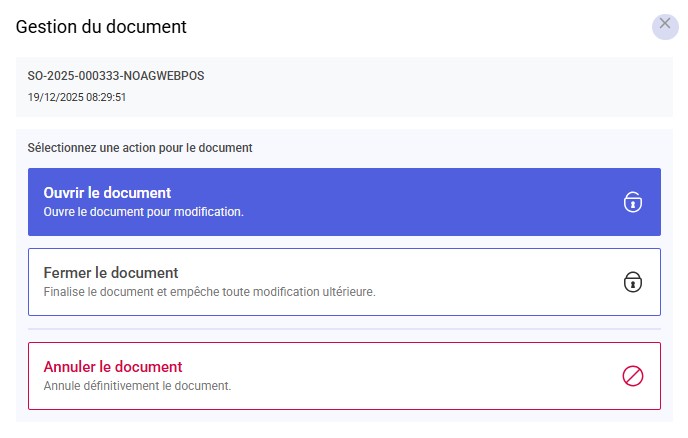Click "Annule définitivement le document" description
The width and height of the screenshot is (688, 438).
click(137, 385)
